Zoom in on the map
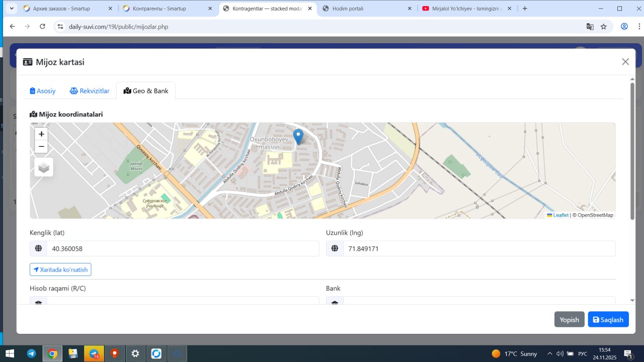This screenshot has height=362, width=644. (x=41, y=134)
